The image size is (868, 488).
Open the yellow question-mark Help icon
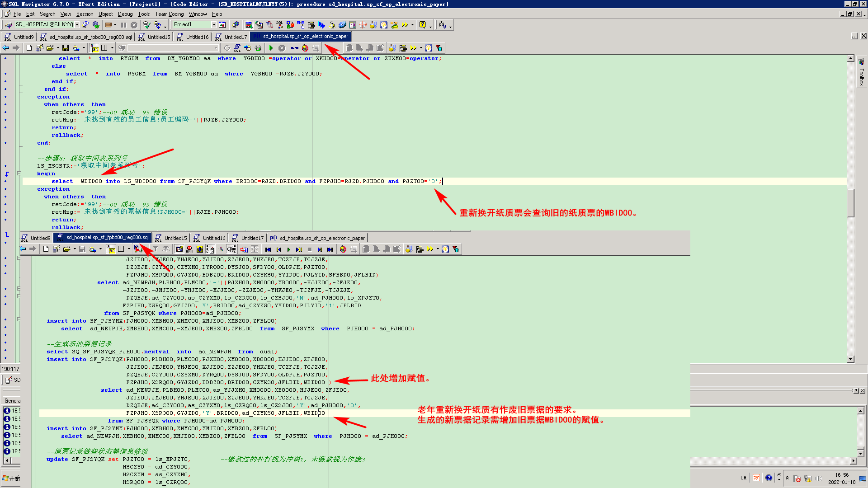coord(422,25)
